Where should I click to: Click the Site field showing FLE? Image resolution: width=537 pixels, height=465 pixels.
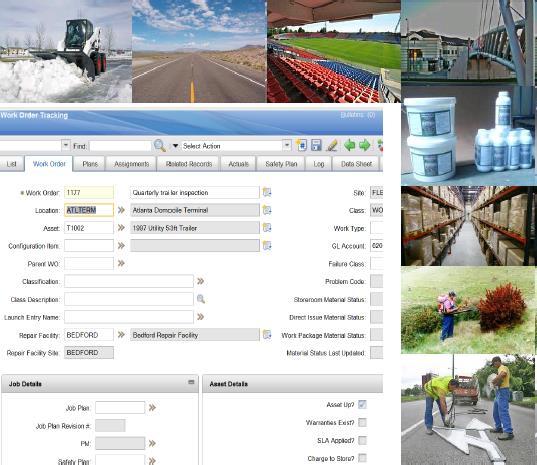click(376, 192)
